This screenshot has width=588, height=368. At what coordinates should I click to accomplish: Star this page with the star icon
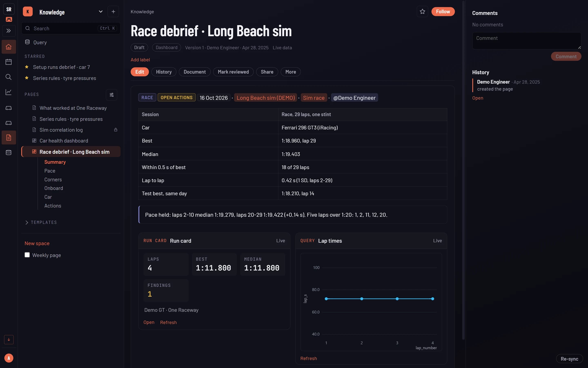(x=422, y=11)
